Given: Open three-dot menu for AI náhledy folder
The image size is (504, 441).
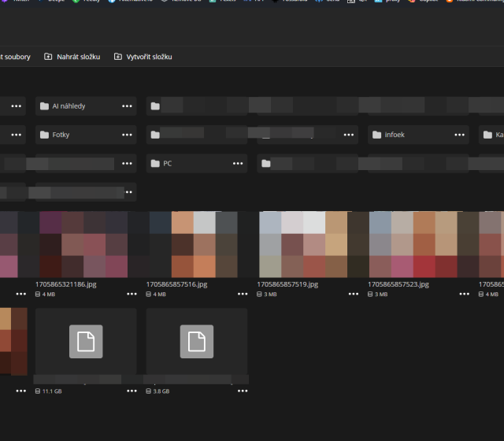Looking at the screenshot, I should (x=127, y=106).
